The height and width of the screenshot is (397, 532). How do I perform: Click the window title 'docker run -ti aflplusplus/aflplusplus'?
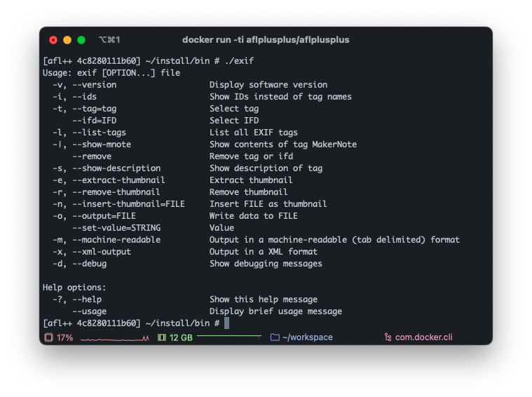pos(266,40)
